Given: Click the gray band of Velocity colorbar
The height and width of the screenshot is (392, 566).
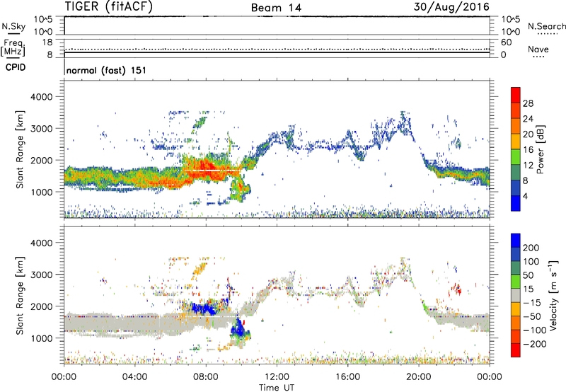Looking at the screenshot, I should (516, 295).
